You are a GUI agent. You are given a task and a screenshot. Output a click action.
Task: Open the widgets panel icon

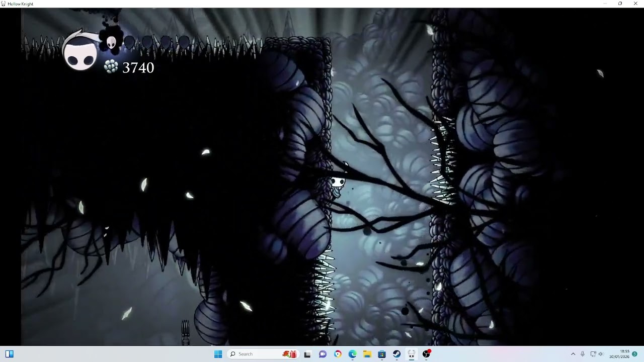(10, 354)
